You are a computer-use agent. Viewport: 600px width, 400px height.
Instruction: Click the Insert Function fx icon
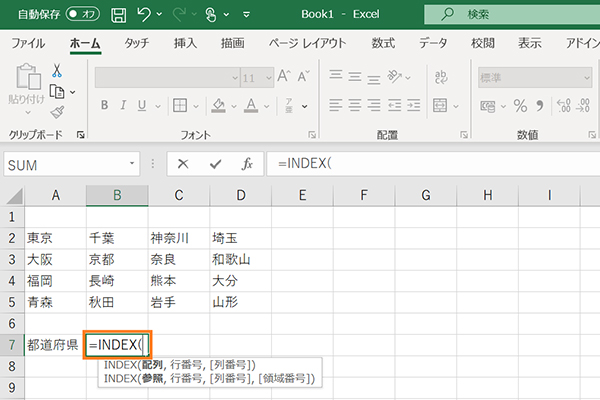pyautogui.click(x=246, y=164)
